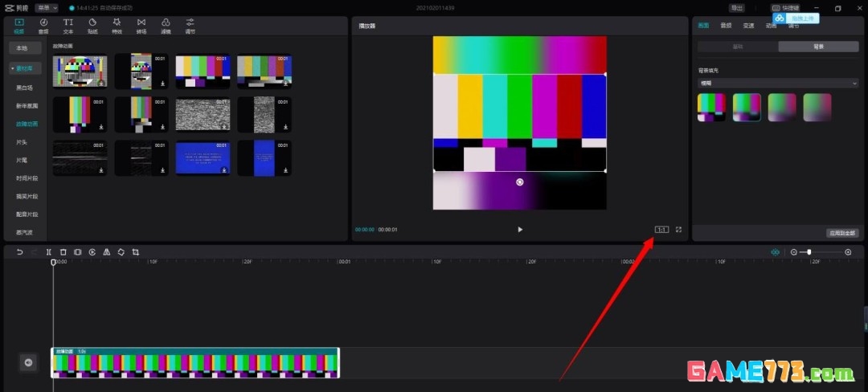Screen dimensions: 868x392
Task: Click the delete trash icon in timeline toolbar
Action: pos(63,251)
